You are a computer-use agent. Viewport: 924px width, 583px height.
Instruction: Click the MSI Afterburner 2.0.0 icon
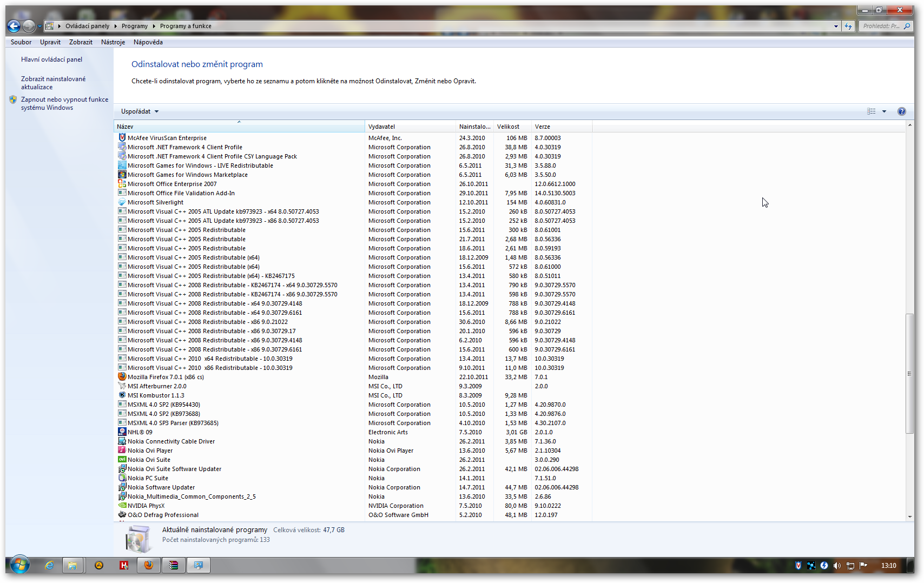[x=122, y=386]
